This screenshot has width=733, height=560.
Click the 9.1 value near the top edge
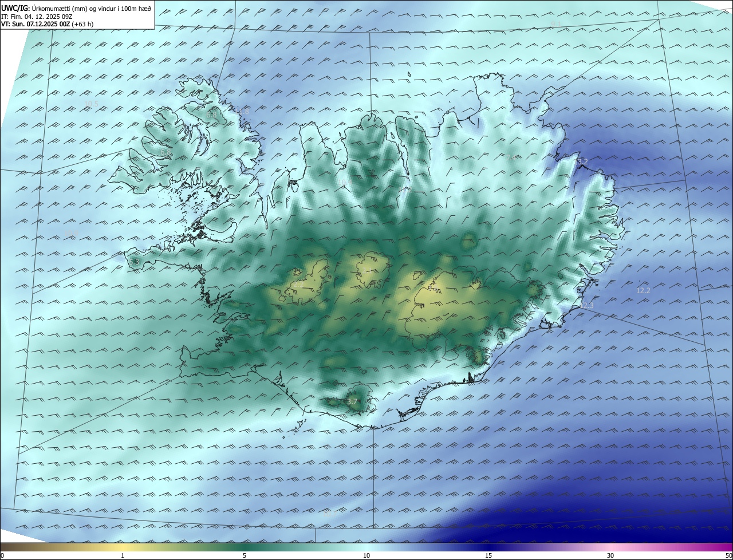pyautogui.click(x=555, y=24)
